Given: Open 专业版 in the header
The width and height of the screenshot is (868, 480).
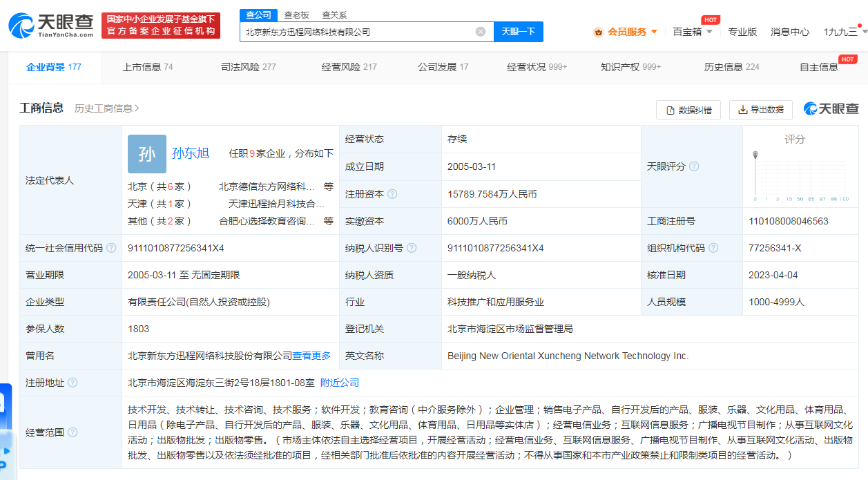Looking at the screenshot, I should pyautogui.click(x=742, y=32).
